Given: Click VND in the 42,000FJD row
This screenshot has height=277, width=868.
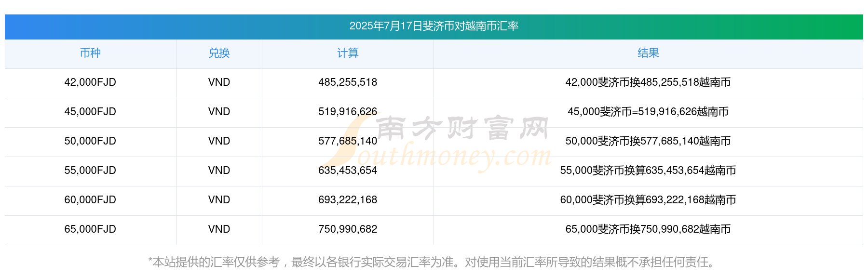Looking at the screenshot, I should point(219,82).
